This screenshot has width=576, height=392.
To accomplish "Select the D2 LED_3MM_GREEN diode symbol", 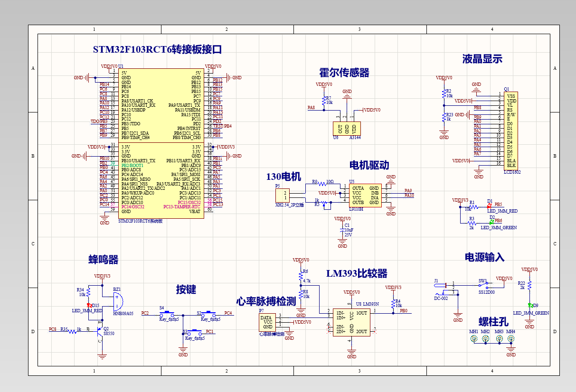I will [x=491, y=222].
